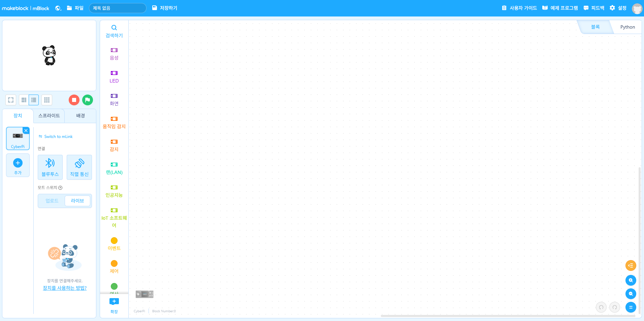Open the 스프라이트 (Sprites) tab
The image size is (644, 321).
tap(49, 116)
